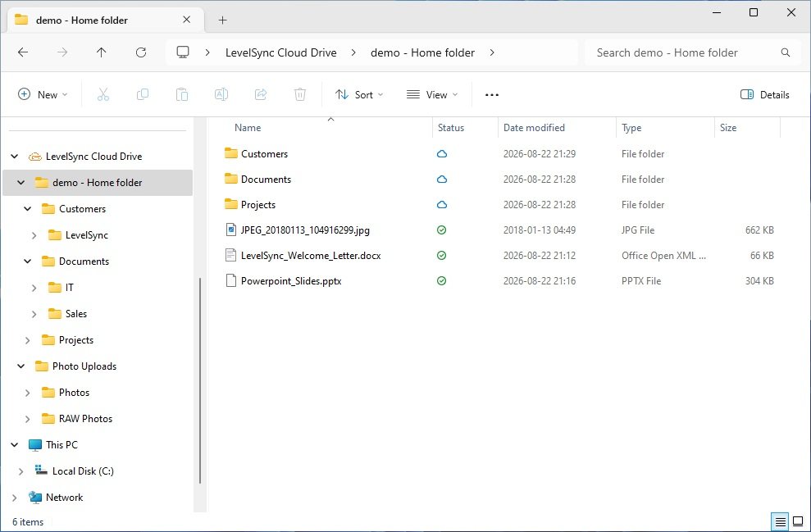811x532 pixels.
Task: Close the demo - Home folder tab
Action: [187, 20]
